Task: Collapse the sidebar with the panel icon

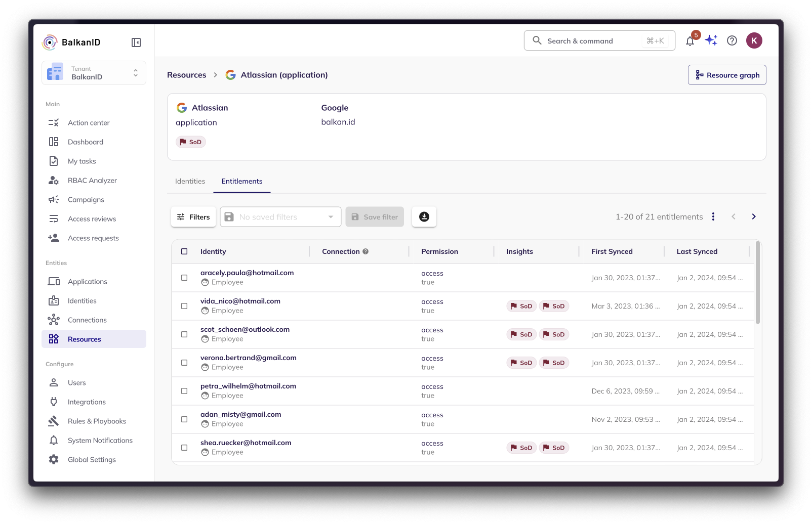Action: pos(136,42)
